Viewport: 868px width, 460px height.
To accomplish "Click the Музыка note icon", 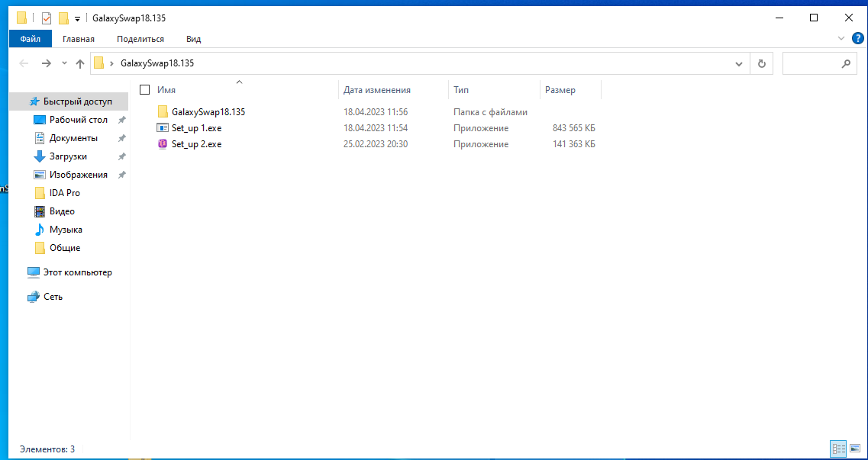I will pyautogui.click(x=39, y=230).
